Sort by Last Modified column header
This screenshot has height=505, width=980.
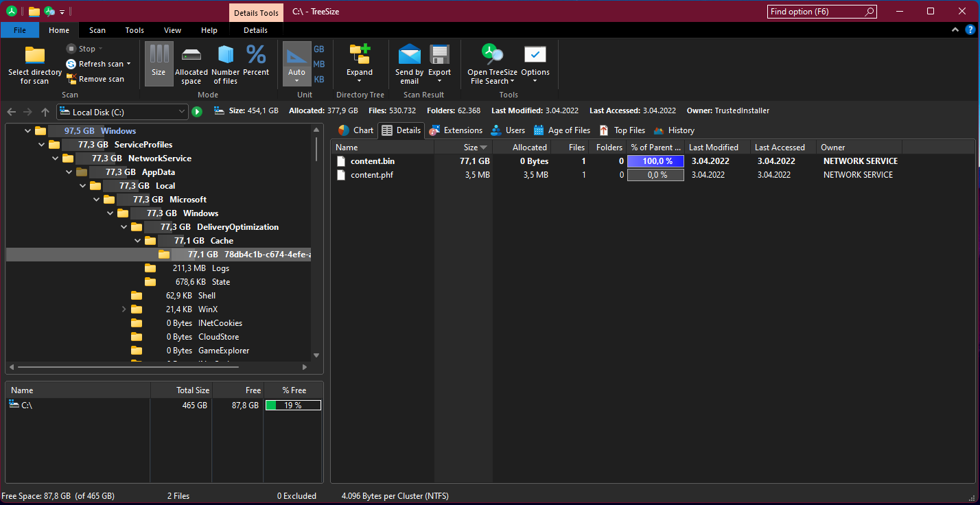point(717,148)
